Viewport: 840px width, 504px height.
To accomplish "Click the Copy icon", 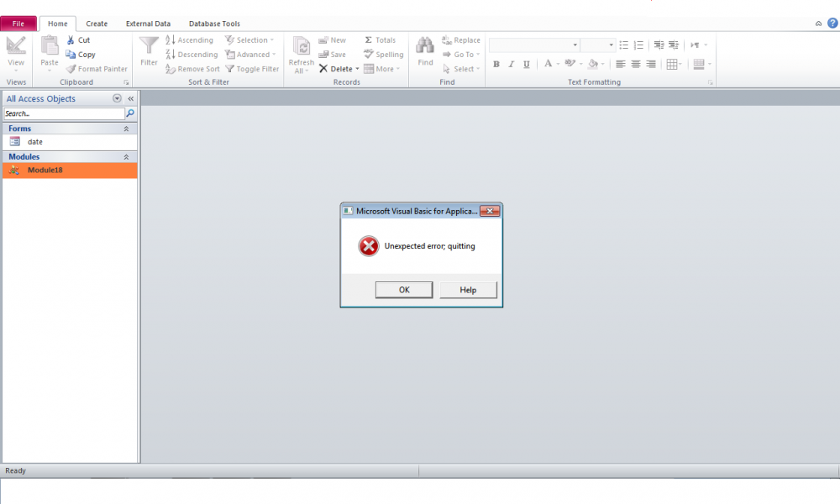I will [71, 55].
